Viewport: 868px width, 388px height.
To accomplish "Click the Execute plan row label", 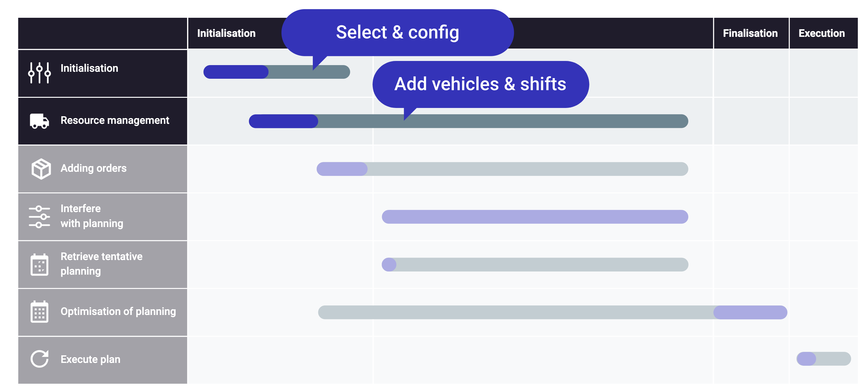I will pos(90,359).
